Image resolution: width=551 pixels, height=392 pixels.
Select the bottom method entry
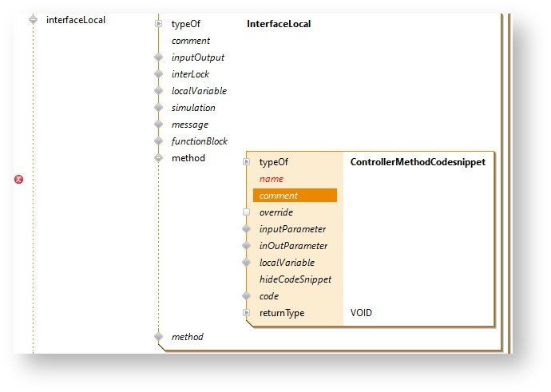click(x=187, y=337)
